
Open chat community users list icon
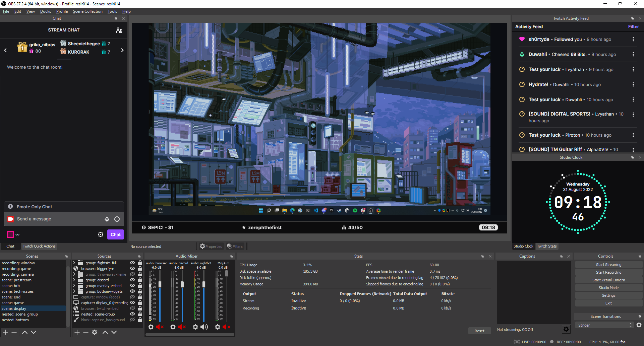click(119, 30)
